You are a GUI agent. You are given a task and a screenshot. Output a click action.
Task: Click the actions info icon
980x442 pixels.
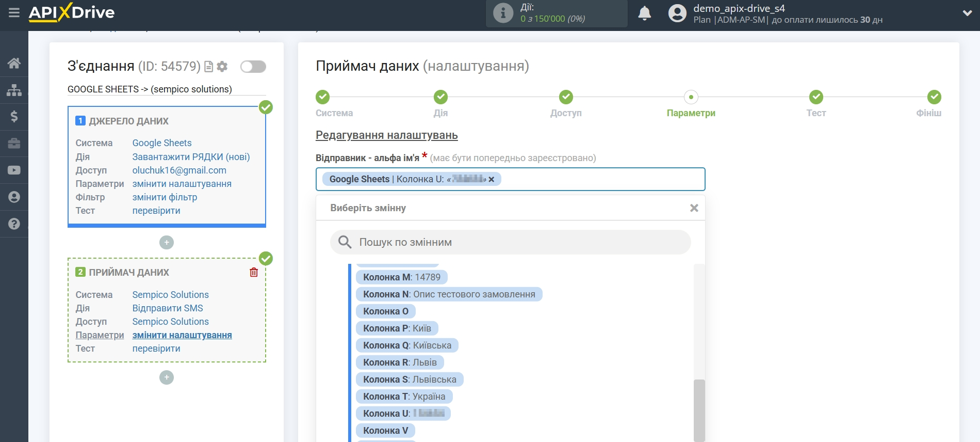coord(503,13)
